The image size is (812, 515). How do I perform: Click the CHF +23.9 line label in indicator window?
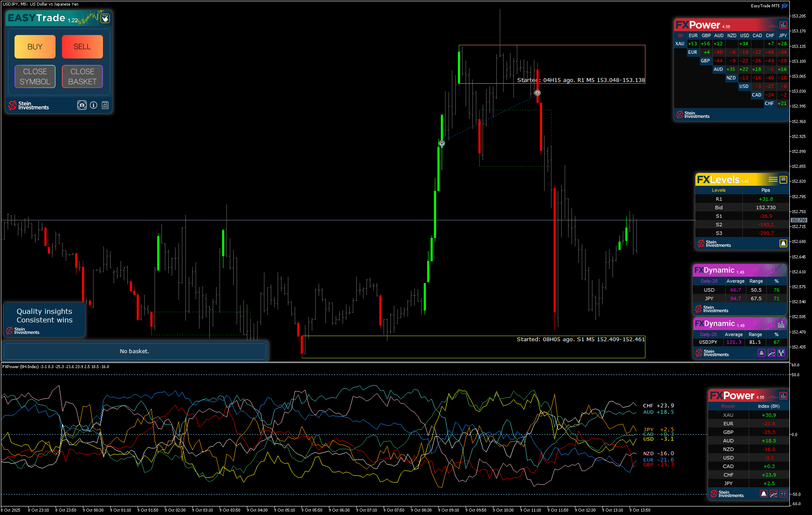(x=658, y=406)
